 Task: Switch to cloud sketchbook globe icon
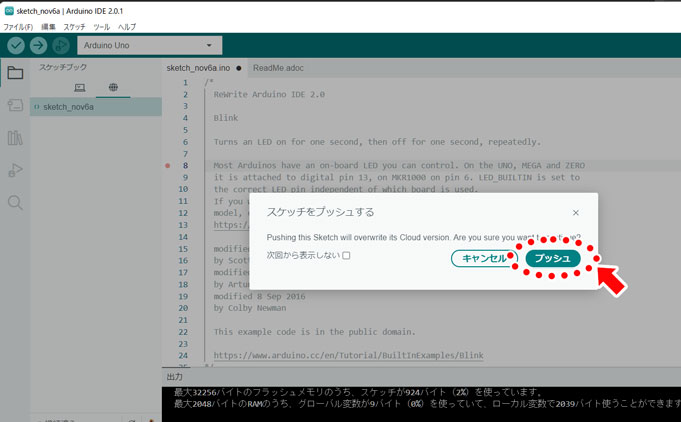(x=113, y=87)
